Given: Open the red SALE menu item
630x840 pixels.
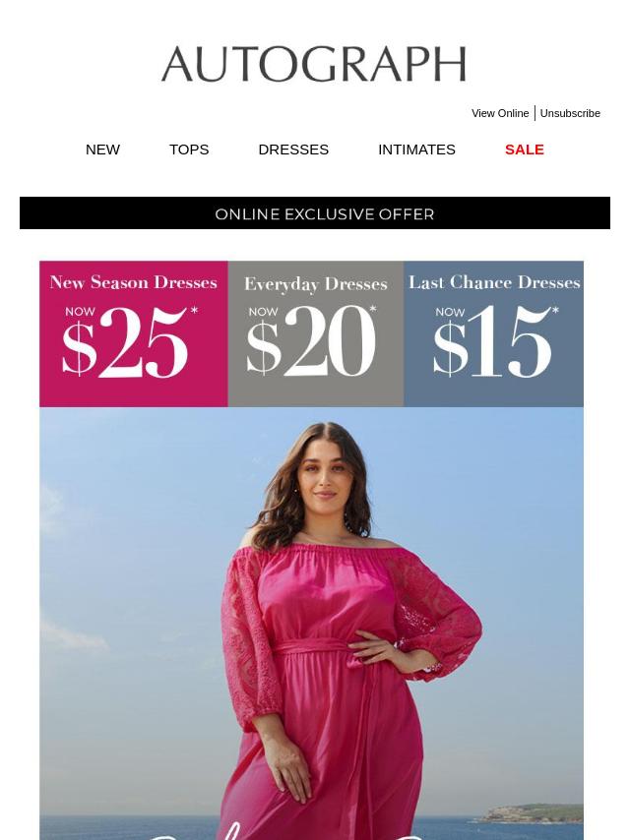Looking at the screenshot, I should 525,150.
